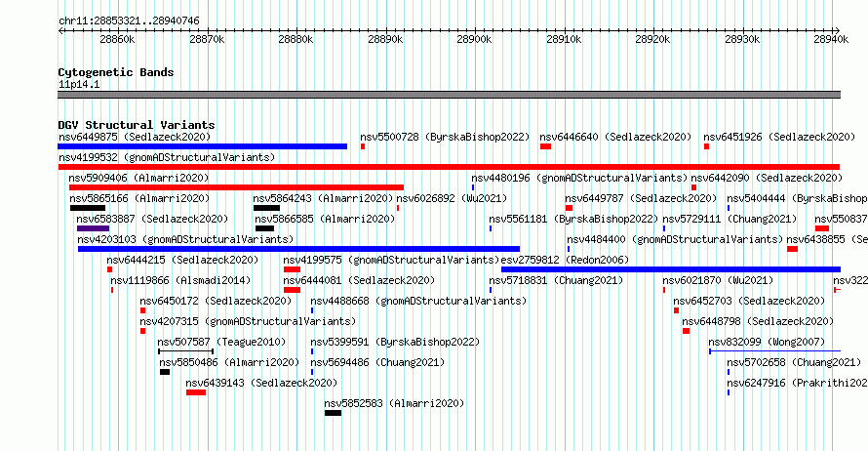The height and width of the screenshot is (451, 868).
Task: Click the 28900k ruler position
Action: click(474, 39)
